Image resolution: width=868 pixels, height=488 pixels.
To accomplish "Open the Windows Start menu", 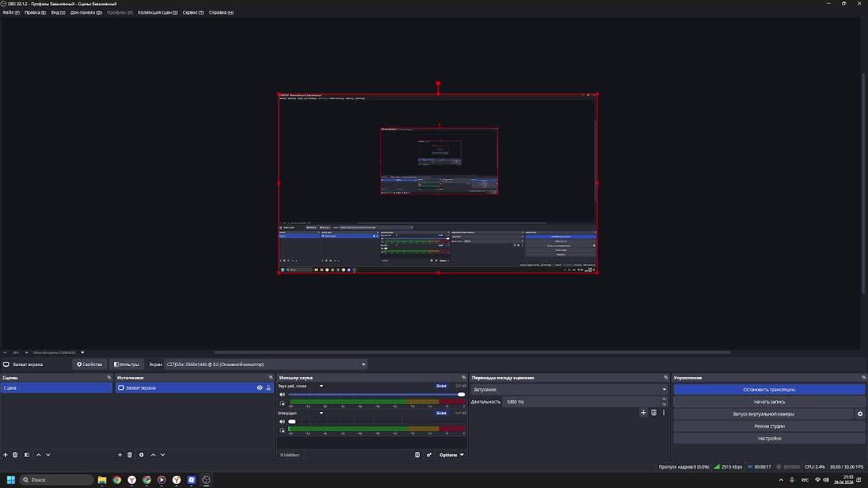I will point(11,480).
